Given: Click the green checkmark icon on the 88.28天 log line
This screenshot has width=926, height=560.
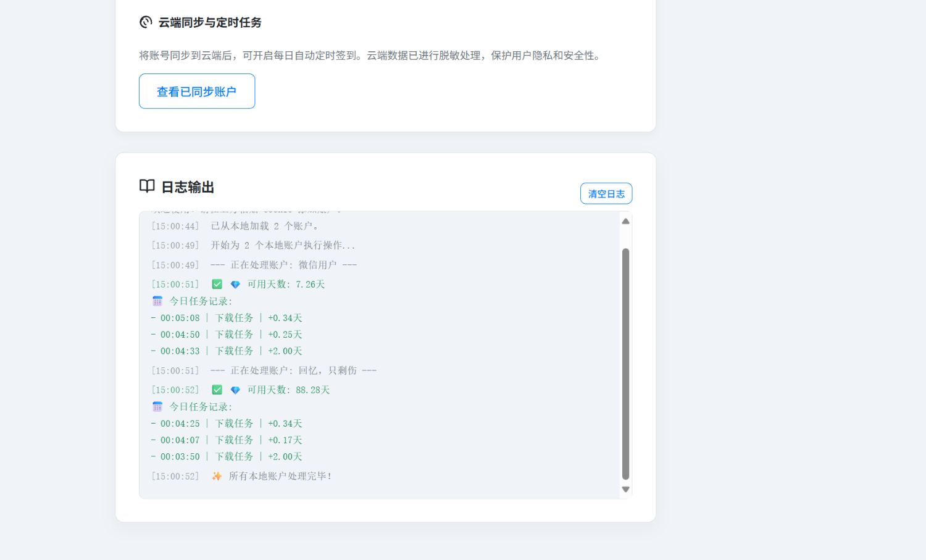Looking at the screenshot, I should [217, 390].
